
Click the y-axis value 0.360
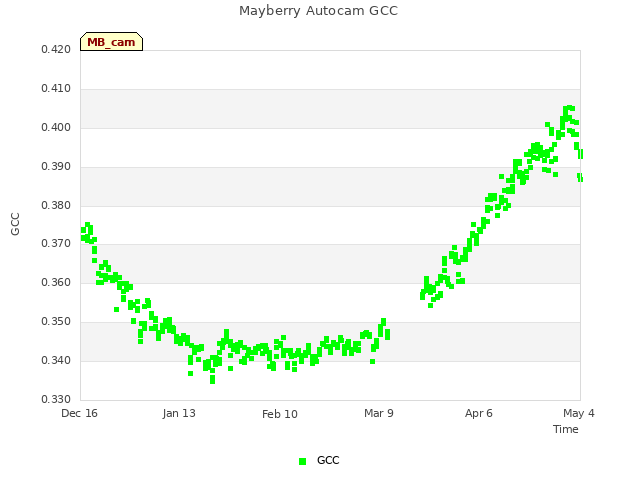point(56,282)
